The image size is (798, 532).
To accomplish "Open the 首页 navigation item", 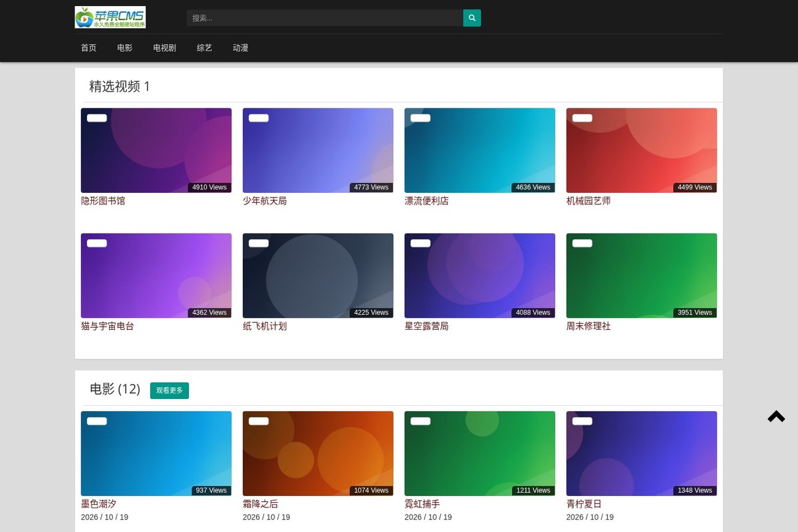I will (88, 48).
